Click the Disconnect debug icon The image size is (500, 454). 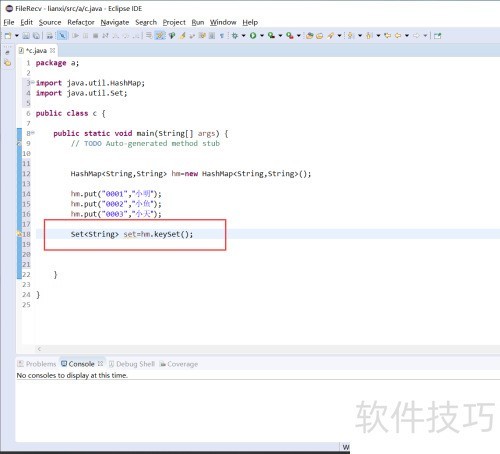[105, 36]
